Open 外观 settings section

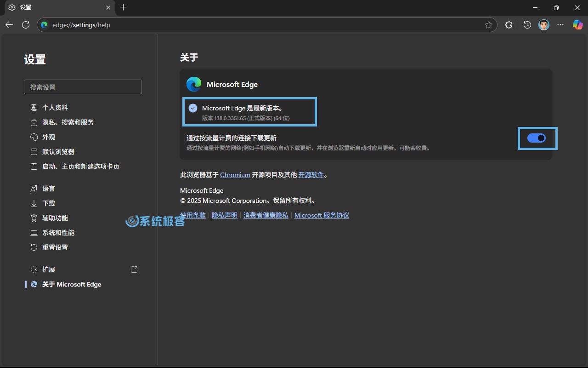click(83, 137)
